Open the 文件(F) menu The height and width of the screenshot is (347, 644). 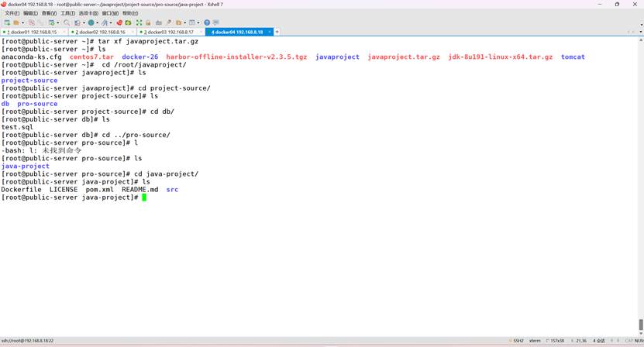coord(12,13)
